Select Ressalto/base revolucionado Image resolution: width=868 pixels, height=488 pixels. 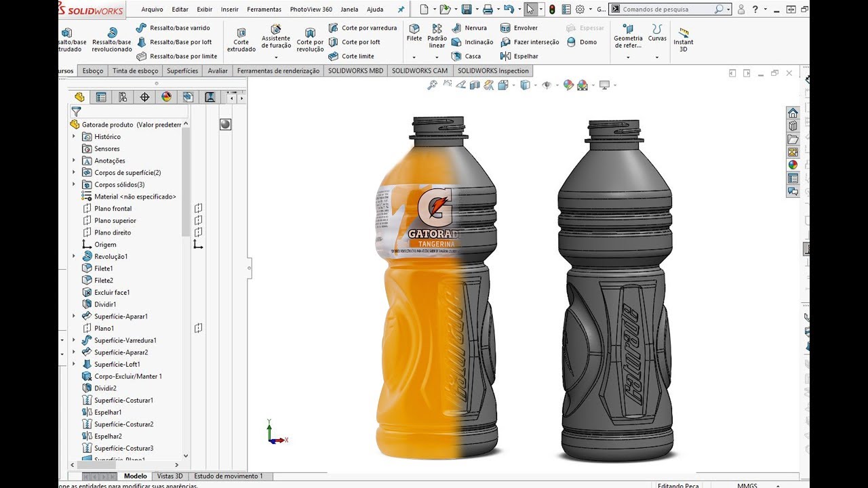coord(113,40)
